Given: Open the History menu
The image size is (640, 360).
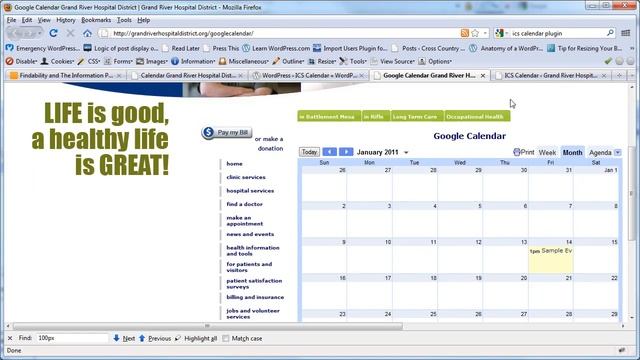Looking at the screenshot, I should tap(66, 20).
